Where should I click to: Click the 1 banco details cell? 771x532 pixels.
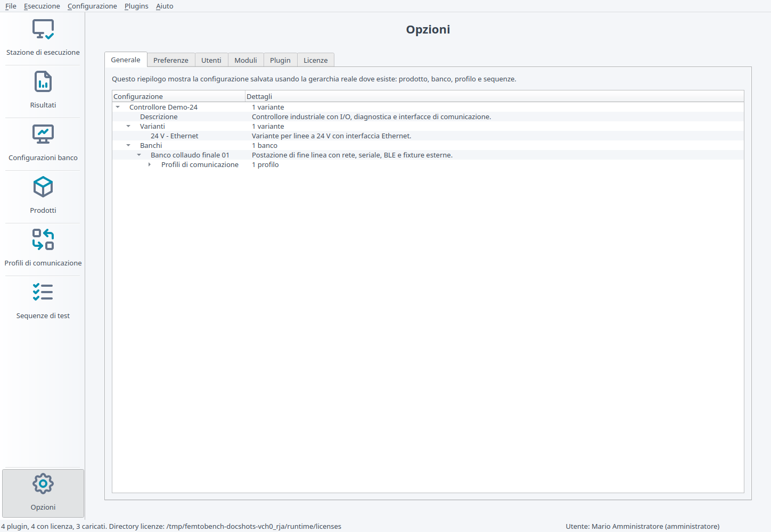(265, 145)
